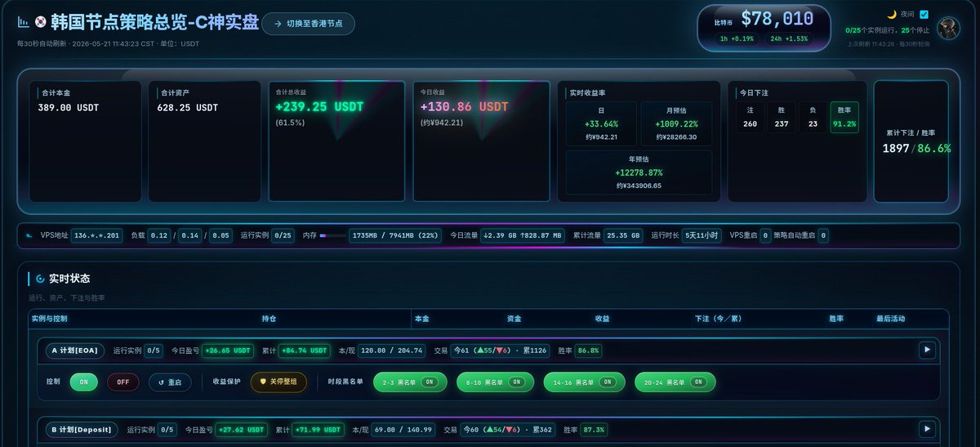980x447 pixels.
Task: Click the 下注（今／累） column header
Action: 718,319
